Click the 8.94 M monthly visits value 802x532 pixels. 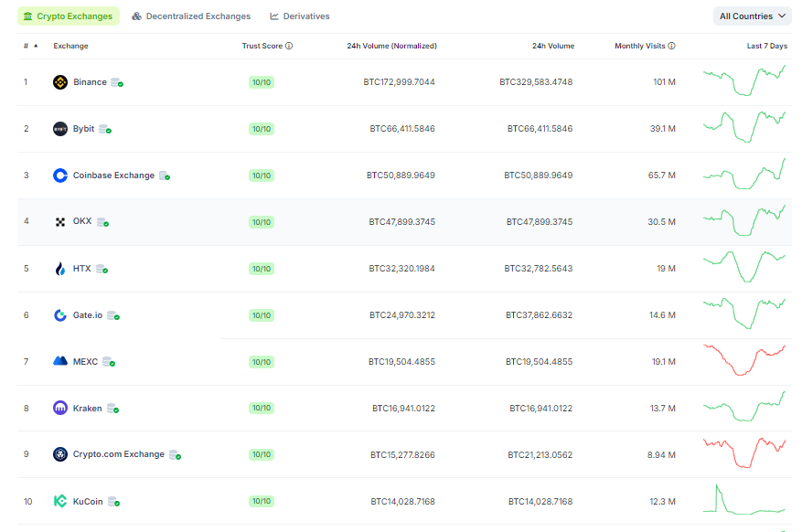coord(661,455)
